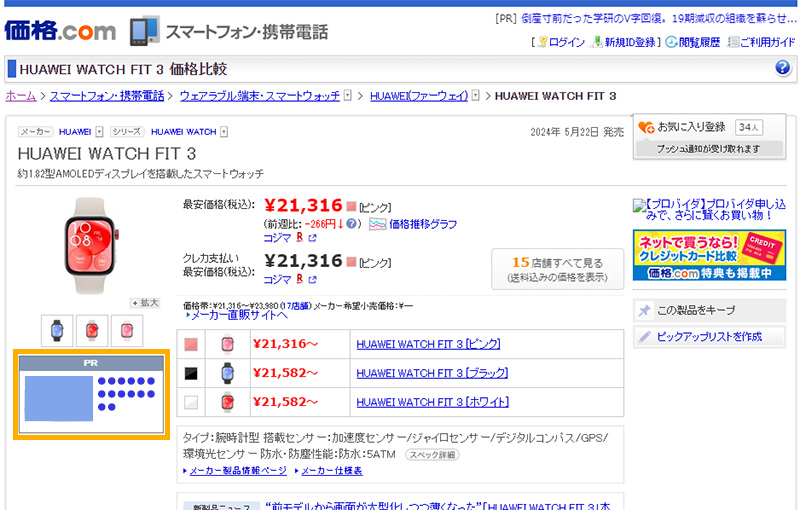Select the pink color swatch in variant list
800x510 pixels.
[x=191, y=345]
